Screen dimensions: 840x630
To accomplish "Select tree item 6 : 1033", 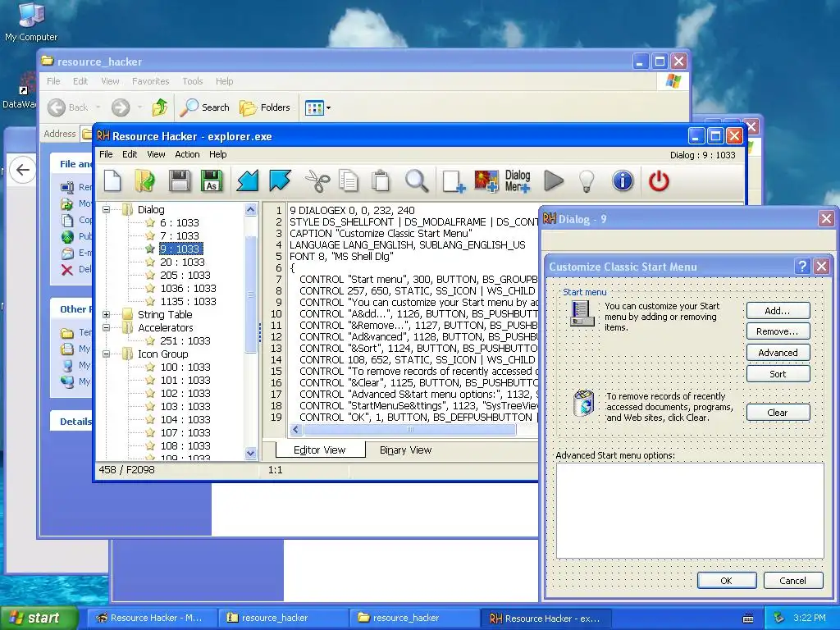I will tap(179, 222).
